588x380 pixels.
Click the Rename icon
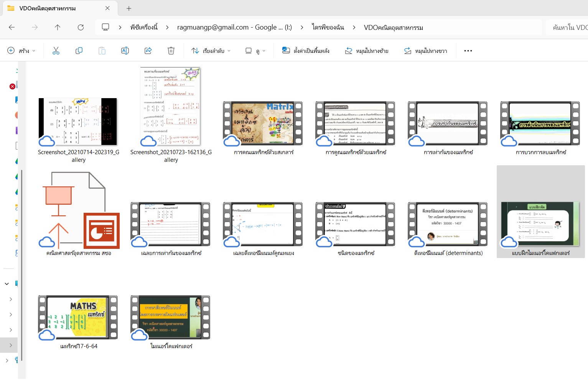(125, 51)
